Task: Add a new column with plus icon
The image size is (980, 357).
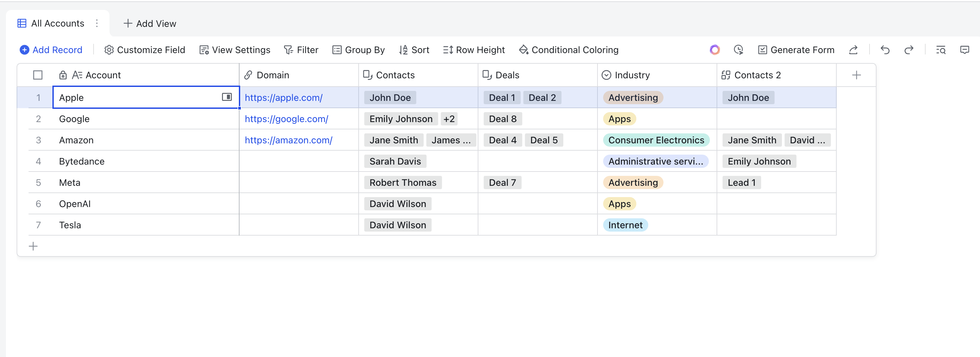Action: (x=856, y=75)
